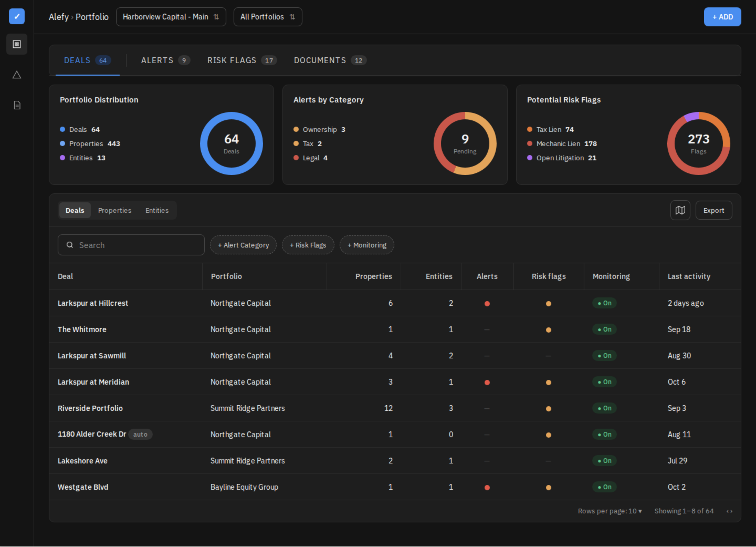Add a Monitoring filter
The image size is (756, 547).
click(x=367, y=245)
